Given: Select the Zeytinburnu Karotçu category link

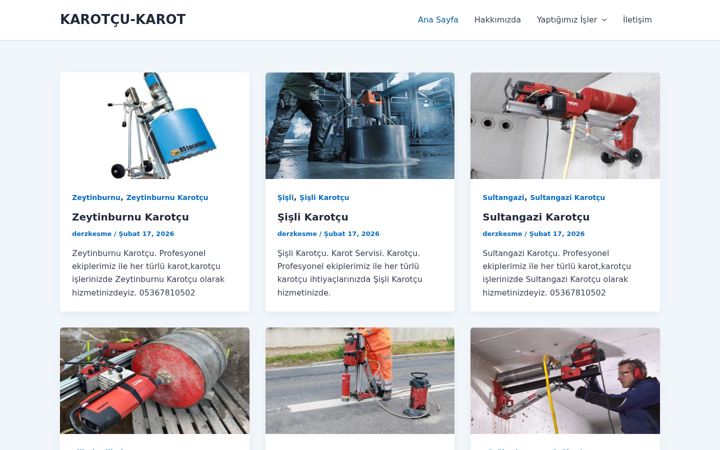Looking at the screenshot, I should pos(167,197).
